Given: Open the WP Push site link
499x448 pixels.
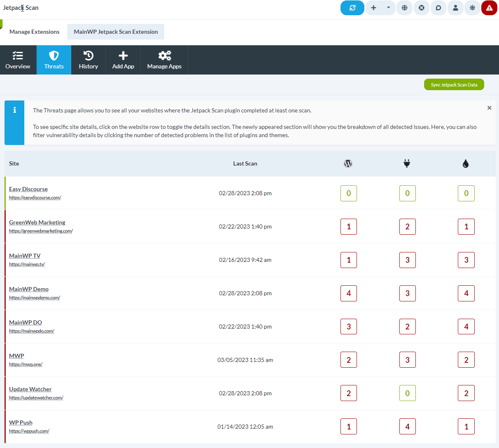Looking at the screenshot, I should tap(21, 422).
